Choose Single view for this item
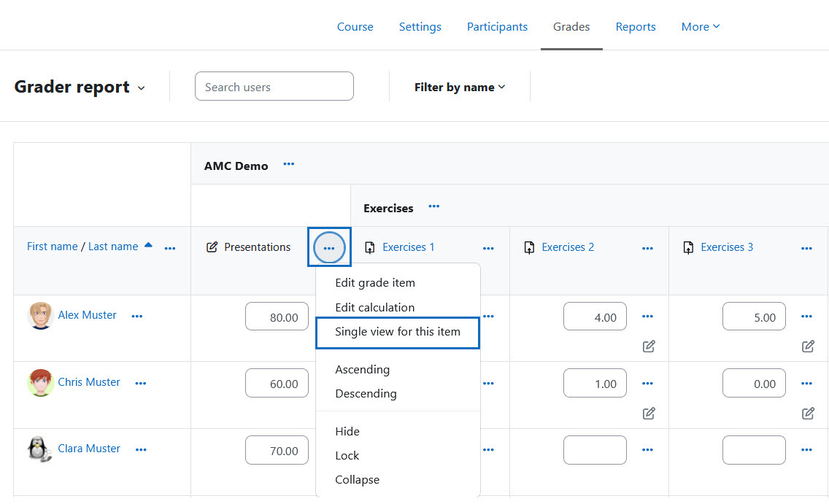This screenshot has height=504, width=829. (x=398, y=333)
